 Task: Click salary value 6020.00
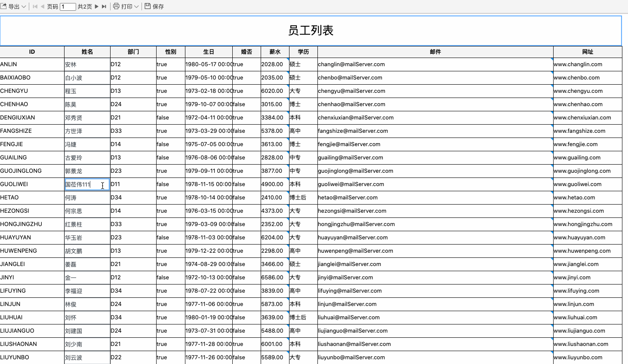point(272,91)
